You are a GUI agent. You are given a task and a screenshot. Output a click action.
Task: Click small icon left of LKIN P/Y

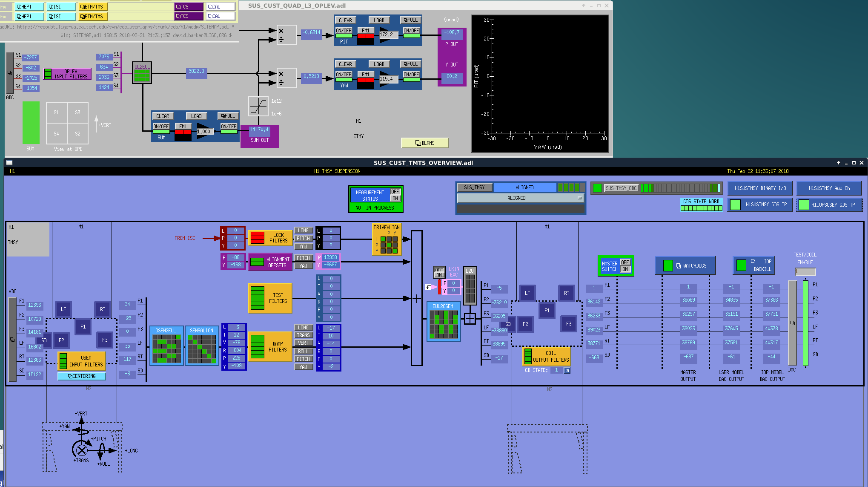[x=428, y=287]
